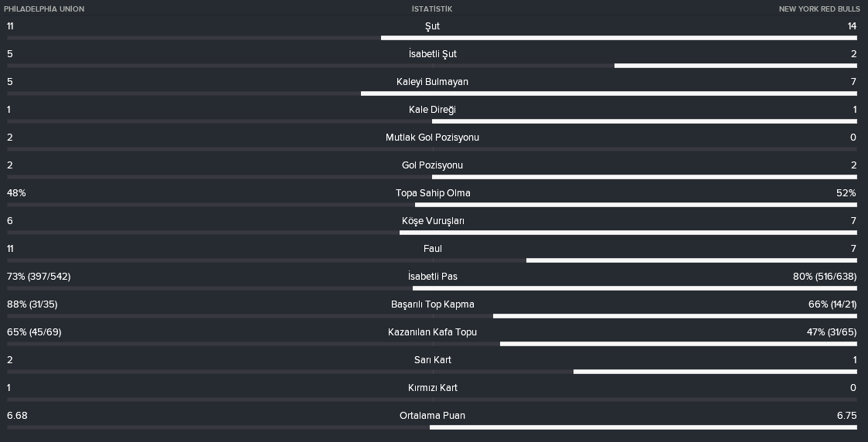Click the Faul comparison bar
This screenshot has width=868, height=442.
point(432,260)
